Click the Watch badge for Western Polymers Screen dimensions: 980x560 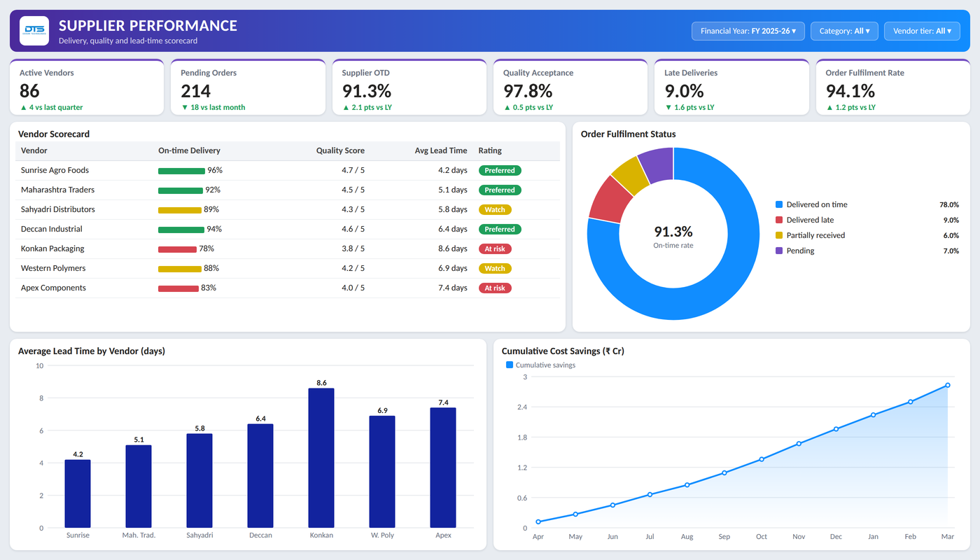(495, 268)
